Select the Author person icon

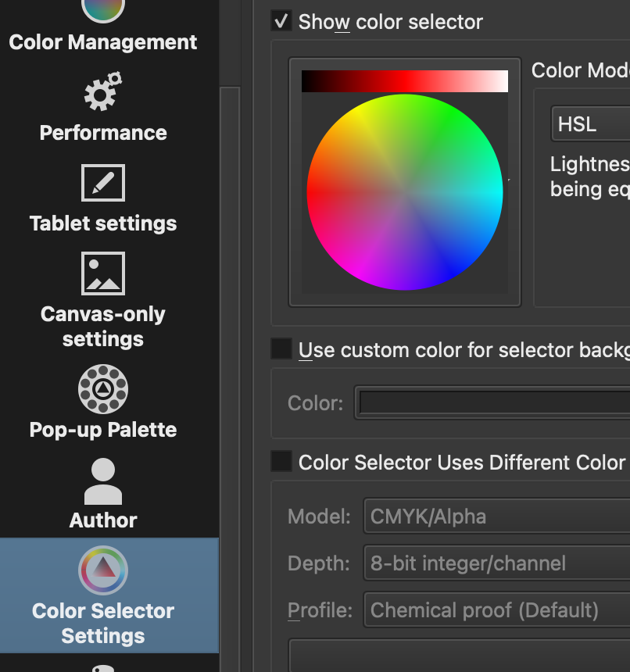103,481
